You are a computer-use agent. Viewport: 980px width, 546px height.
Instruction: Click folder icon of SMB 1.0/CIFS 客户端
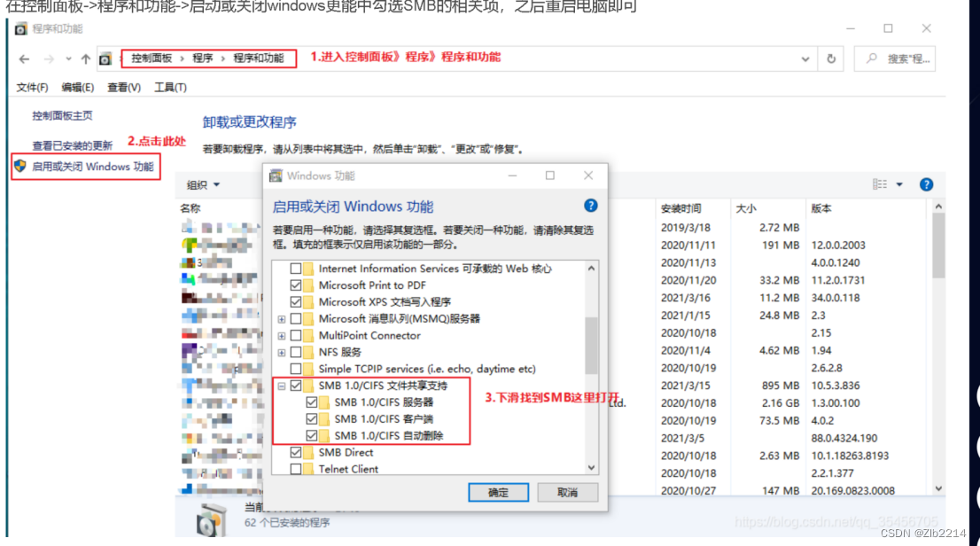tap(324, 419)
